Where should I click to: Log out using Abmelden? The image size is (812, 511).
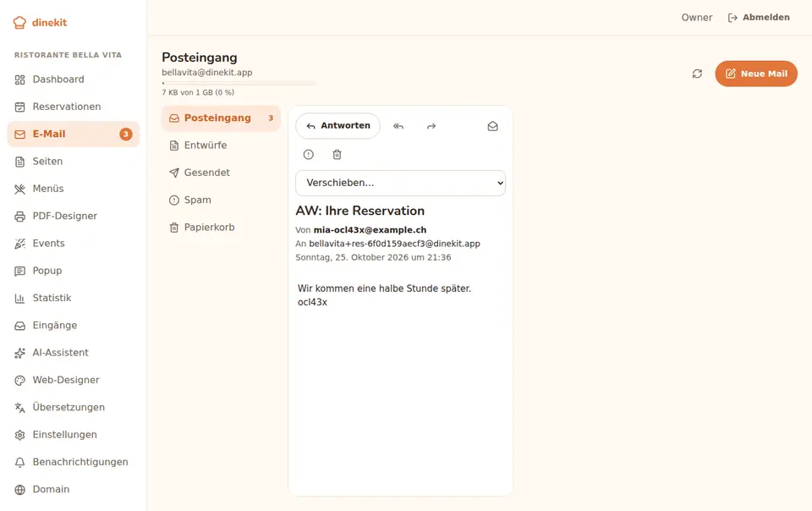coord(760,18)
